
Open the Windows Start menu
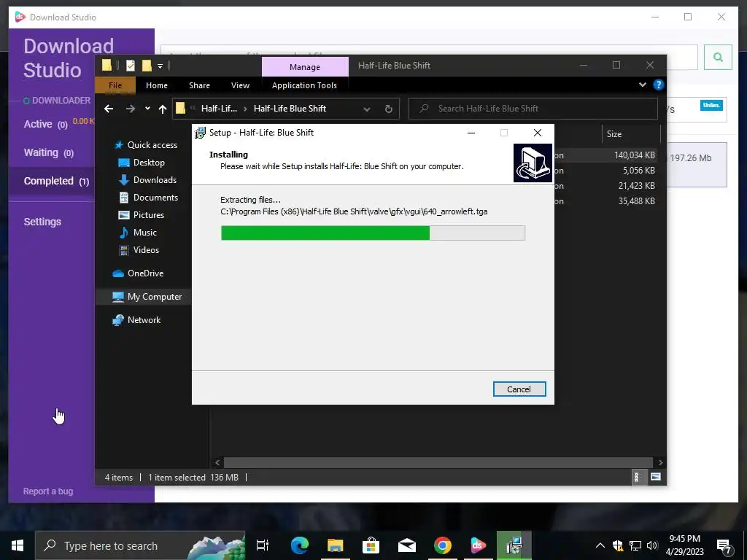click(x=18, y=545)
